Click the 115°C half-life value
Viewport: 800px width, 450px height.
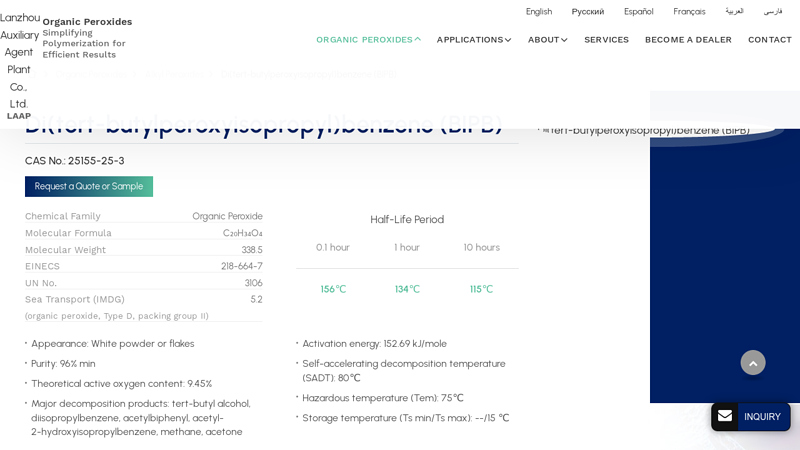pyautogui.click(x=481, y=289)
